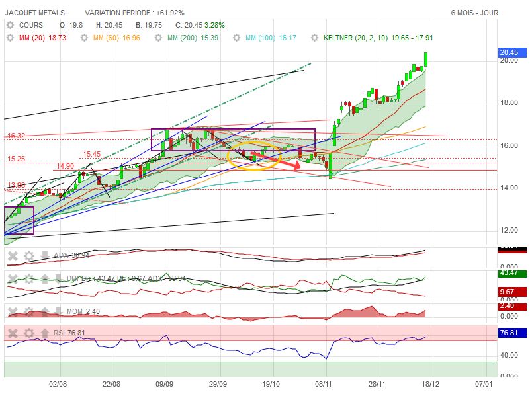This screenshot has height=396, width=532.
Task: Move the ADX panel down
Action: [45, 255]
